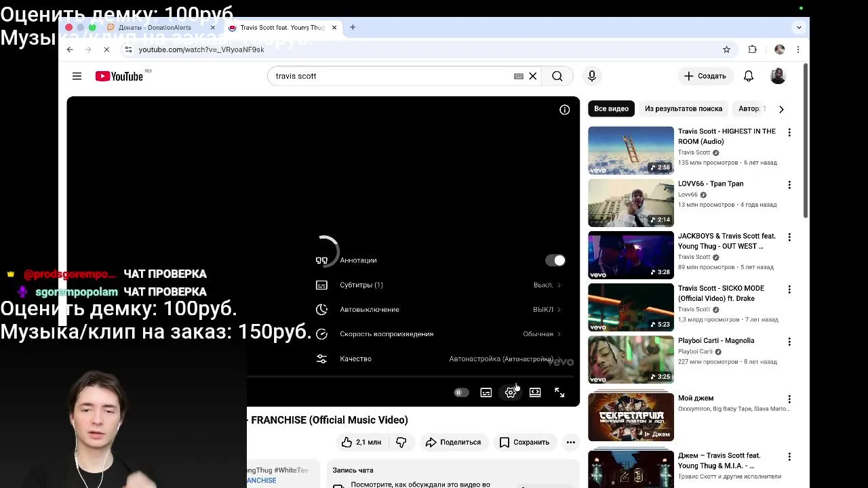Toggle the autoplay switch in the player

pos(461,392)
